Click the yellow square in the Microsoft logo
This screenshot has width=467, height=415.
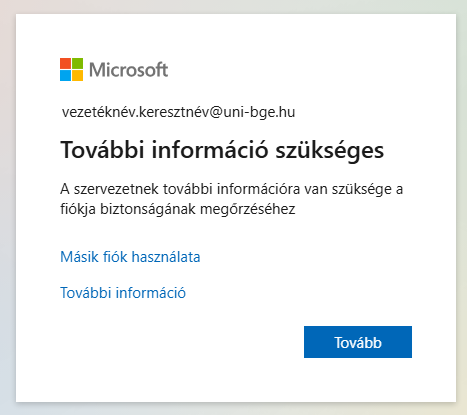(x=77, y=75)
